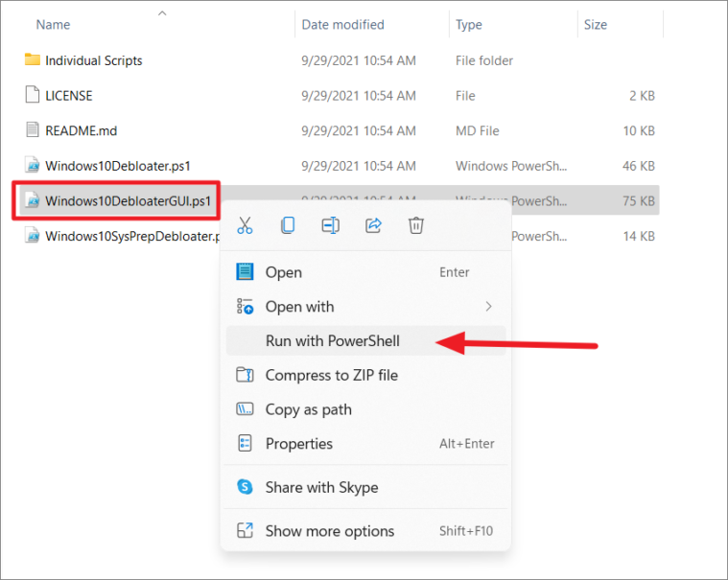Viewport: 728px width, 580px height.
Task: Click the 14 KB size cell
Action: pos(639,236)
